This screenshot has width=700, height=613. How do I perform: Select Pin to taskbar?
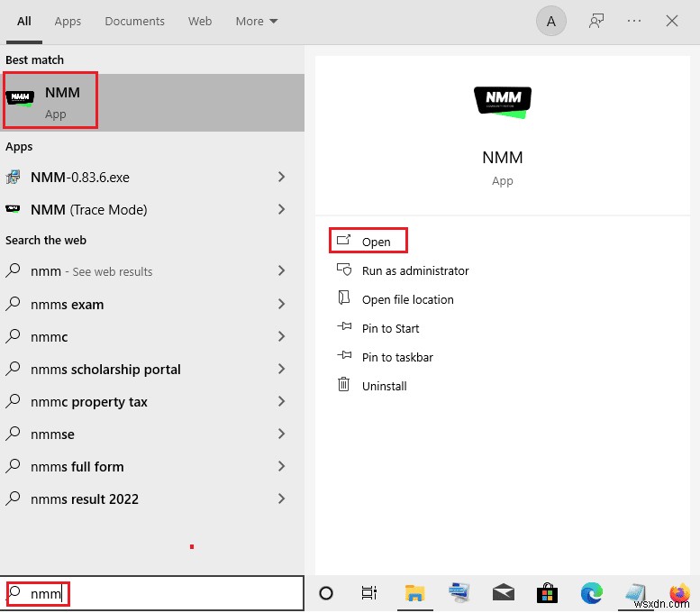[x=397, y=357]
